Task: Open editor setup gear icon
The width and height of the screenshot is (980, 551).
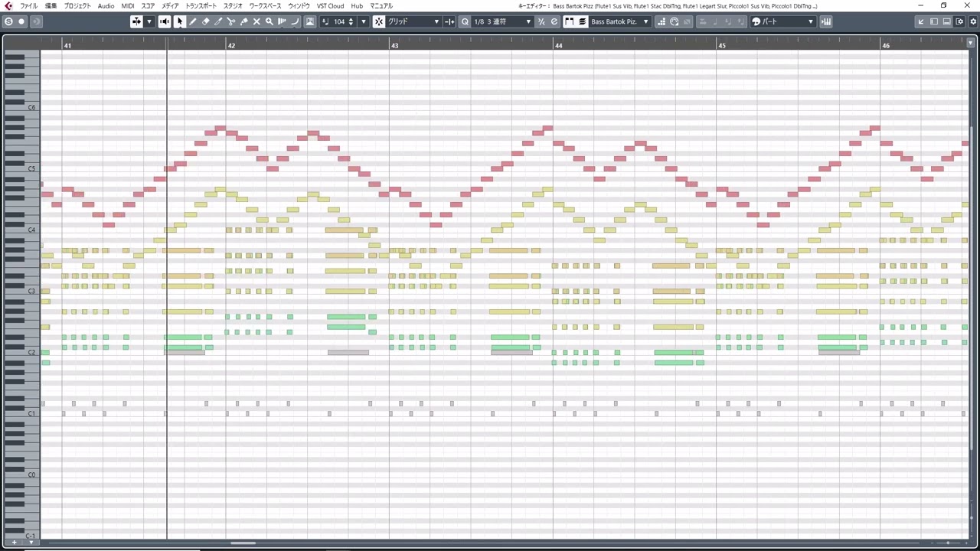Action: 973,21
